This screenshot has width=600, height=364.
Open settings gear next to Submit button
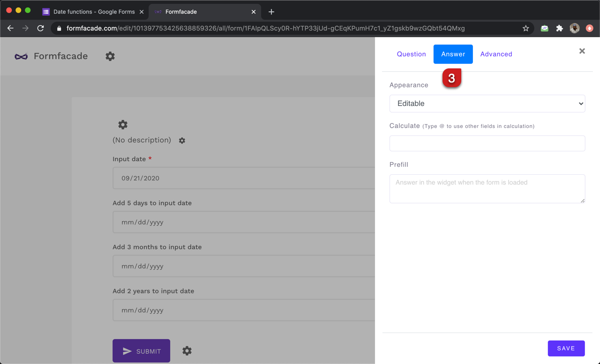(187, 351)
